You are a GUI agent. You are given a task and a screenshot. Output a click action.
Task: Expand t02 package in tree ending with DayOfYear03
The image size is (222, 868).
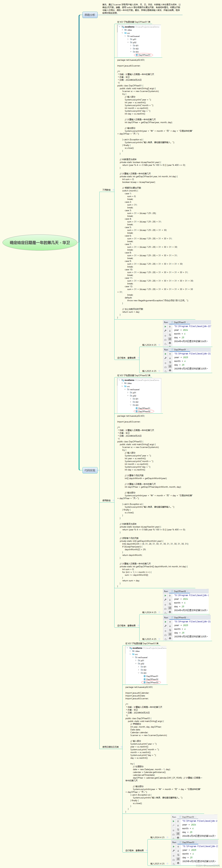tap(138, 670)
